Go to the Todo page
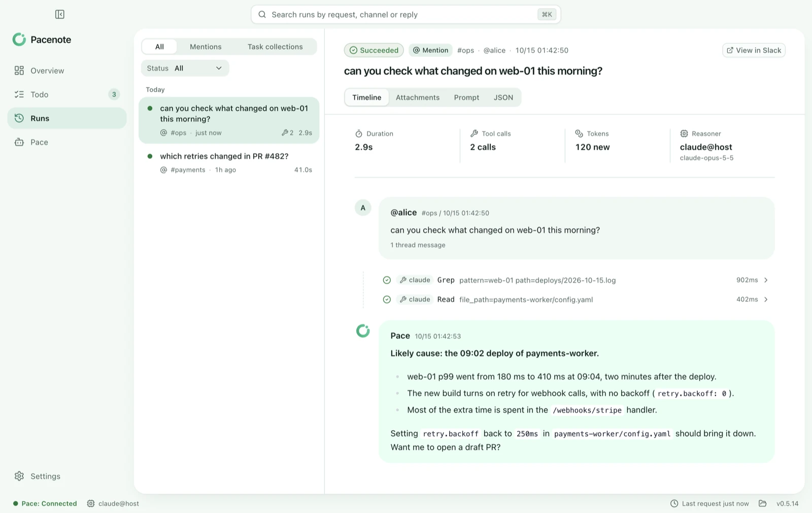Viewport: 812px width, 513px height. pyautogui.click(x=67, y=94)
